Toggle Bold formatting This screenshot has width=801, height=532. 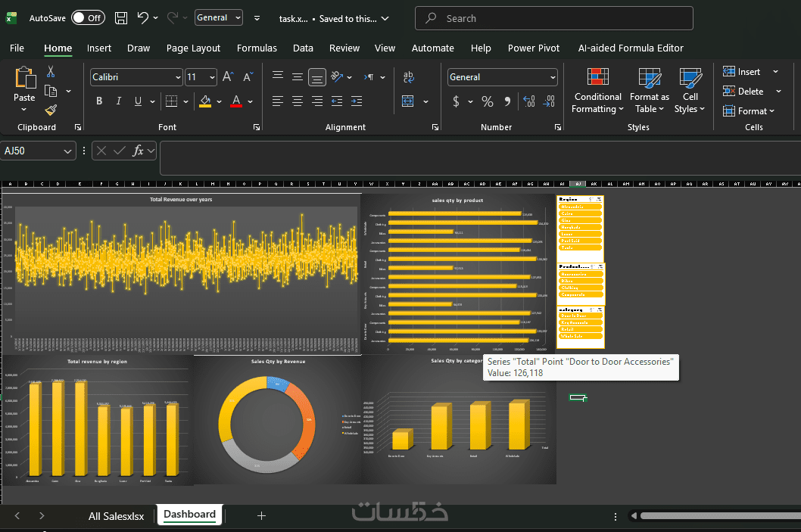coord(99,101)
